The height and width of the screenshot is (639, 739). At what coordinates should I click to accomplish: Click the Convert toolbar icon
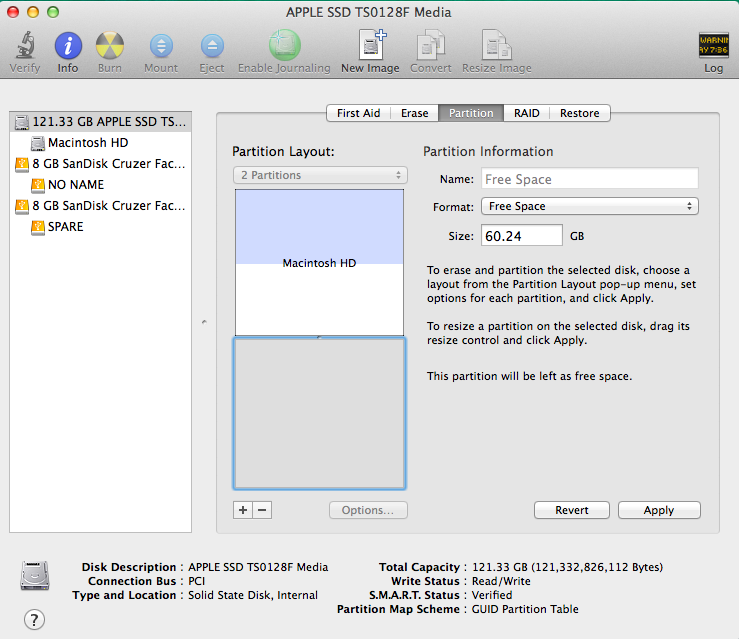[431, 46]
